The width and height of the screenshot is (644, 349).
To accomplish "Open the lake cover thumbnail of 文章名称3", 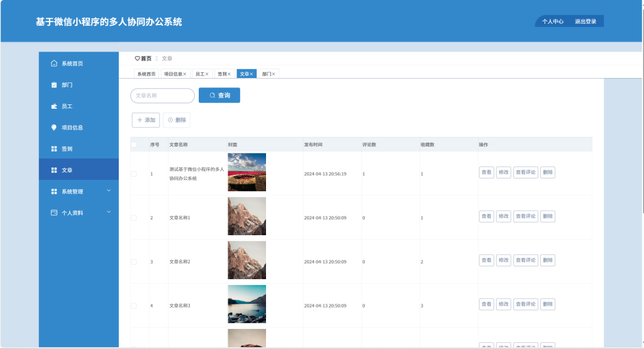I will tap(247, 304).
